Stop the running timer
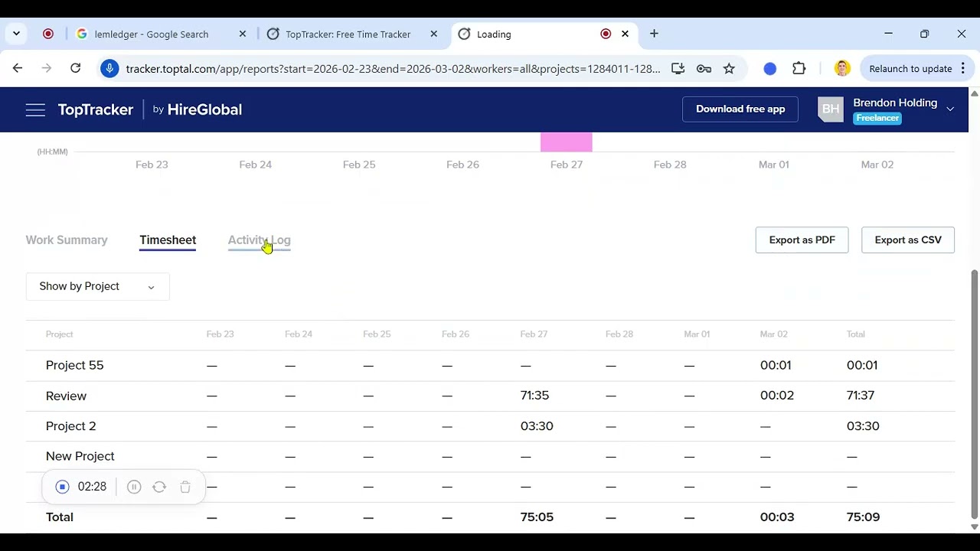 [63, 487]
